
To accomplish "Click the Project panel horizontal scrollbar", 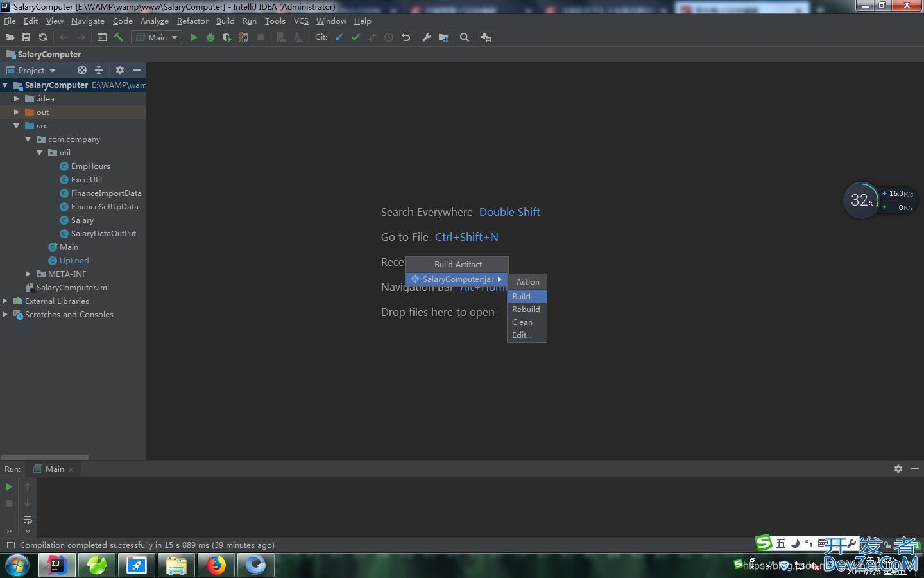I will click(44, 457).
